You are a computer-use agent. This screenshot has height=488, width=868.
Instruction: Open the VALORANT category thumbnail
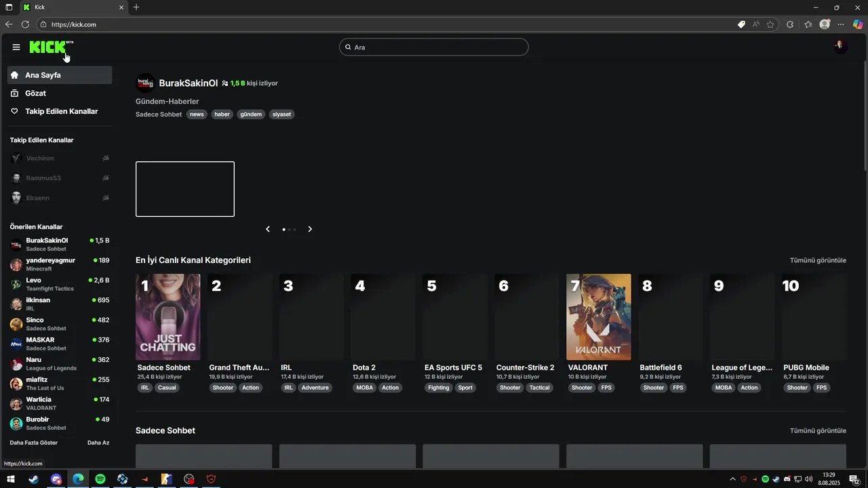pos(599,317)
